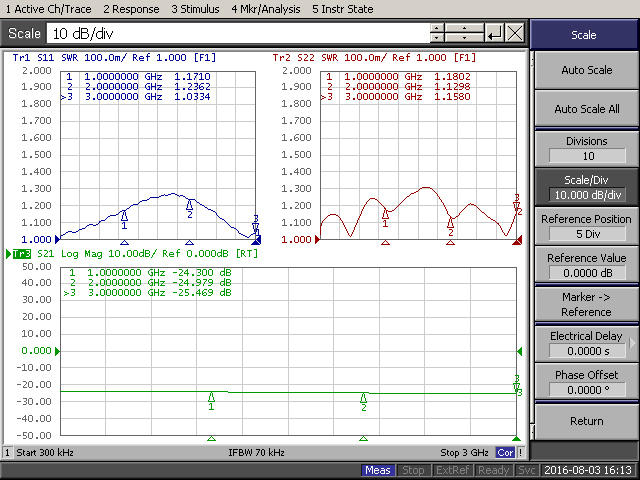The height and width of the screenshot is (480, 640).
Task: Select the Scale/Div softkey showing 10.000 dB/div
Action: (x=587, y=188)
